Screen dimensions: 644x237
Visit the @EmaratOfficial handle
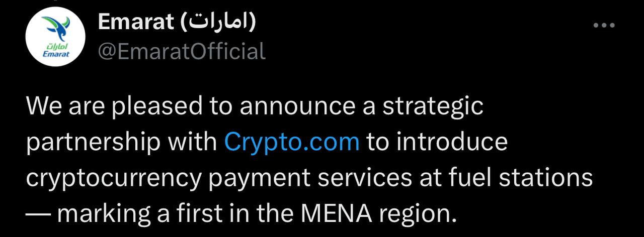[x=181, y=51]
